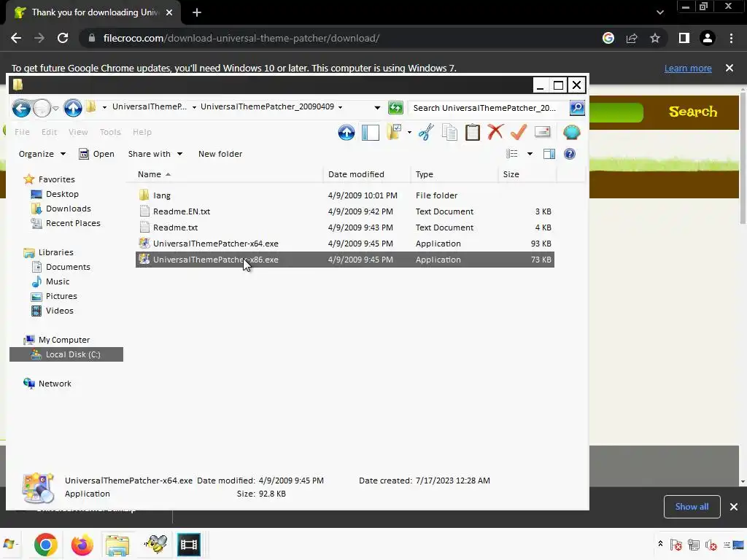Click the Learn more link

(687, 68)
